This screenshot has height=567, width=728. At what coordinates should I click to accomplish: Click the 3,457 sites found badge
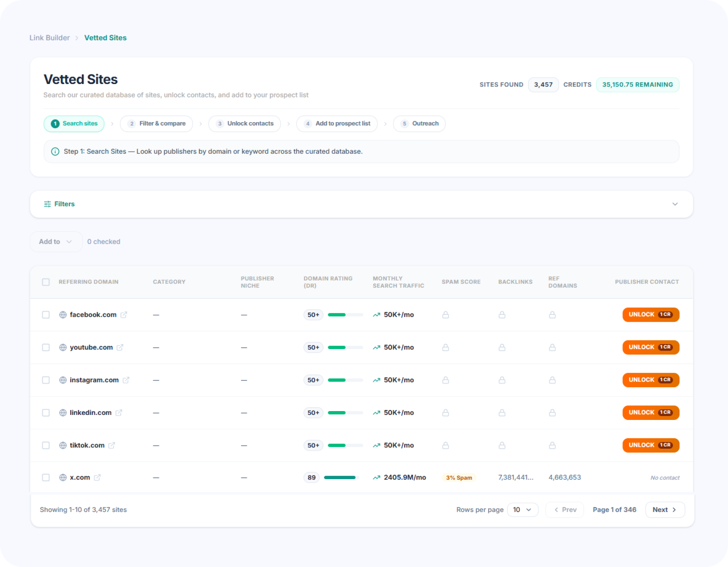tap(543, 85)
